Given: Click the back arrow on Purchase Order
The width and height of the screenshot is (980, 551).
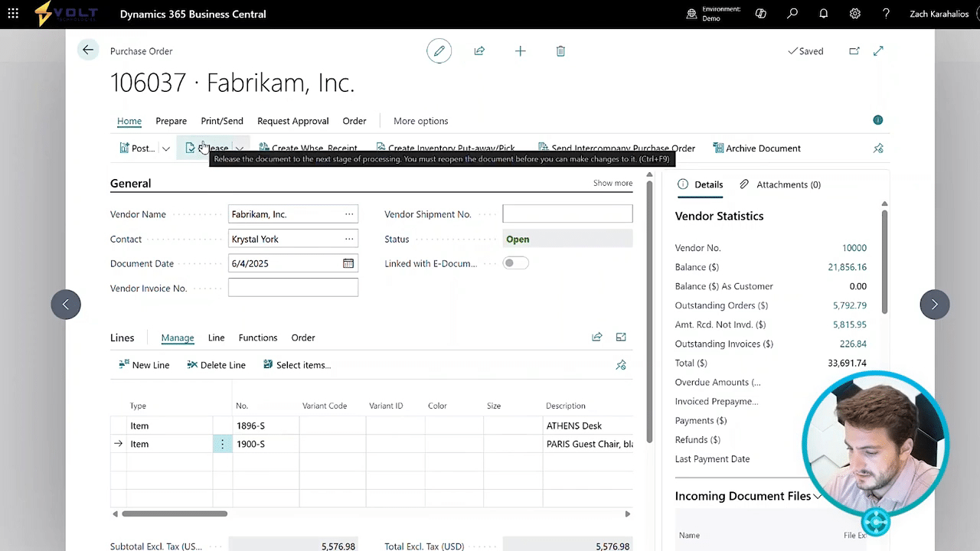Looking at the screenshot, I should coord(88,51).
